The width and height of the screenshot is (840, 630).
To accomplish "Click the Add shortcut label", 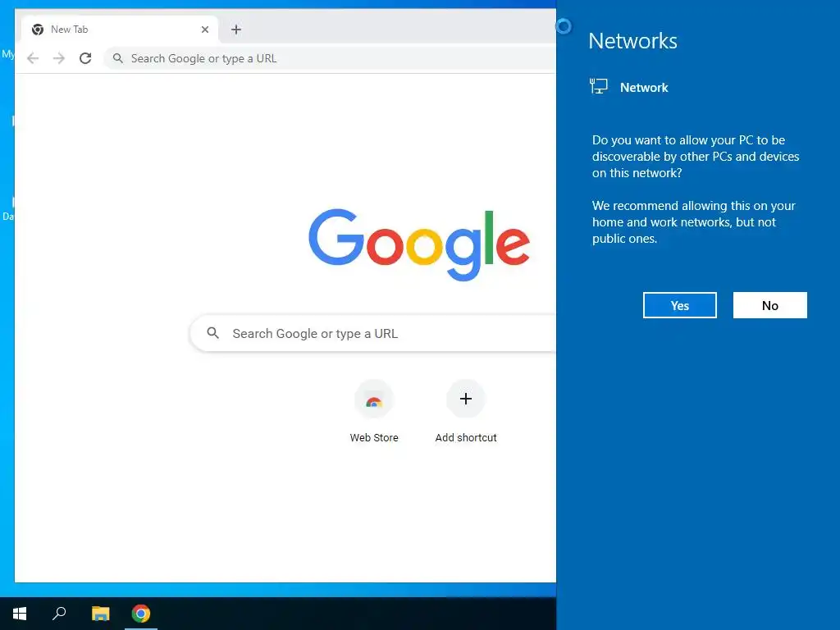I will (466, 438).
